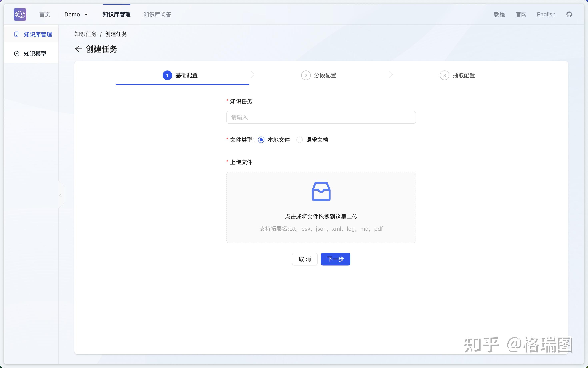This screenshot has height=368, width=588.
Task: Select the 知识库管理 sidebar book icon
Action: [17, 34]
